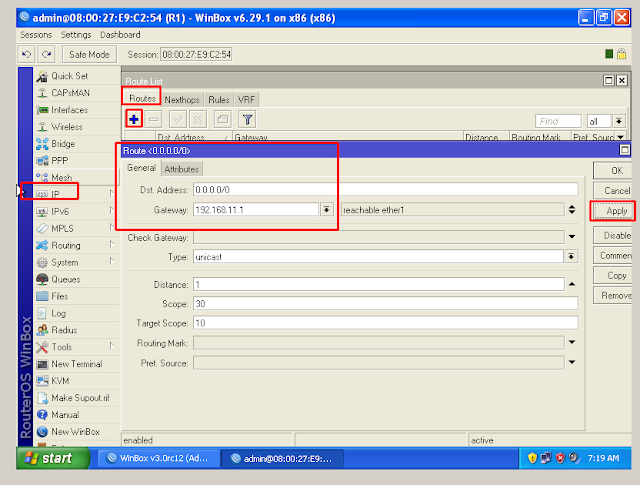Viewport: 640px width, 485px height.
Task: Enable route with checkmark icon
Action: click(178, 119)
